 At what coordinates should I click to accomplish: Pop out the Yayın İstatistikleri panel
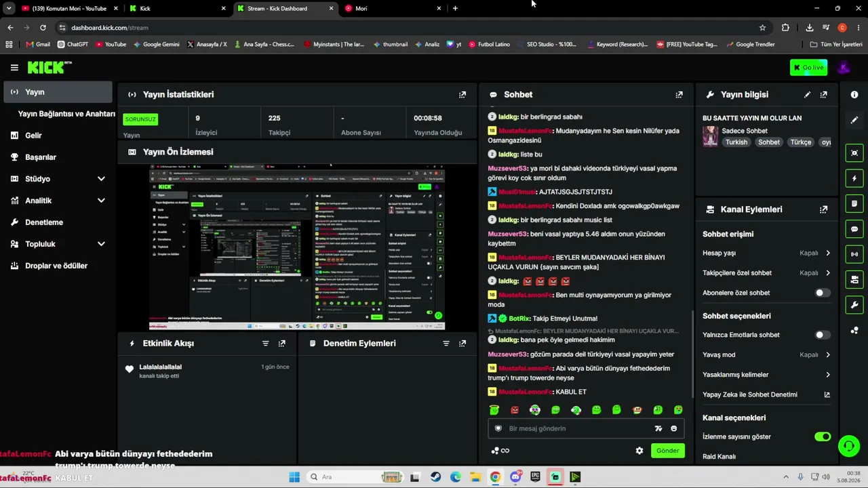[x=462, y=95]
